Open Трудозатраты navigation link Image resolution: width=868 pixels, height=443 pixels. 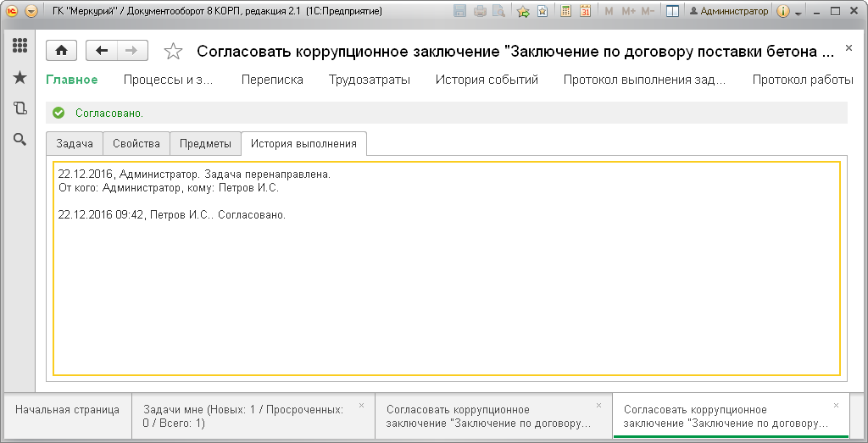click(x=370, y=80)
